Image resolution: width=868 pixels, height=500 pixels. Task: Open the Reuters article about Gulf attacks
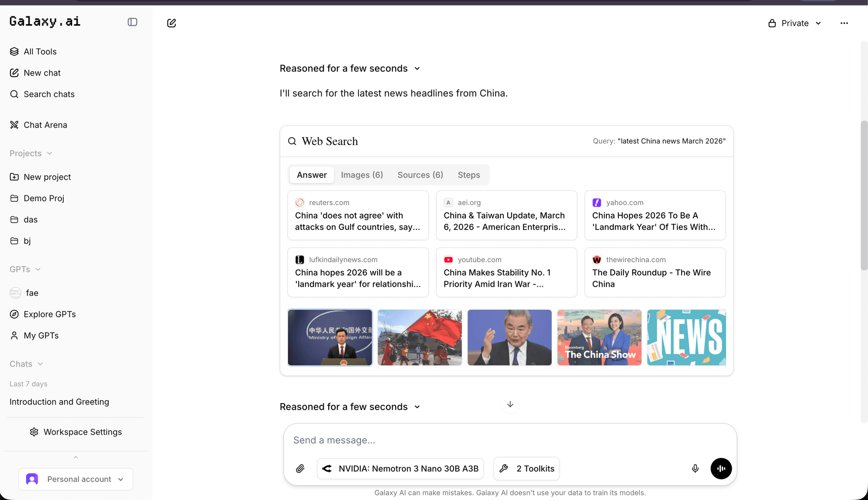pyautogui.click(x=358, y=215)
